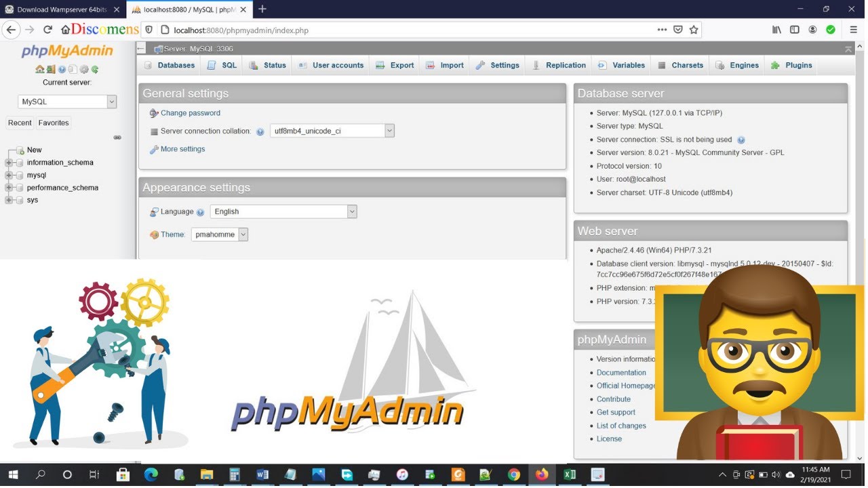Viewport: 868px width, 488px height.
Task: Open Current server MySQL dropdown
Action: (x=67, y=102)
